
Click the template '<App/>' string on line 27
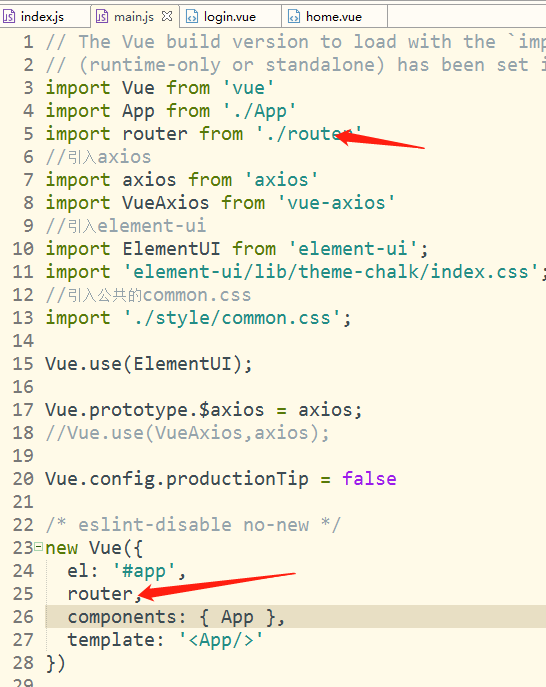[221, 640]
